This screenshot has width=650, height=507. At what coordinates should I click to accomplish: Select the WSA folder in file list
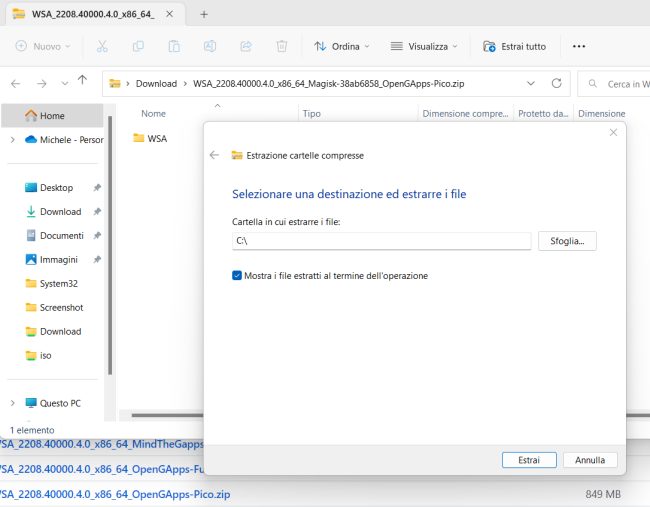pos(156,139)
